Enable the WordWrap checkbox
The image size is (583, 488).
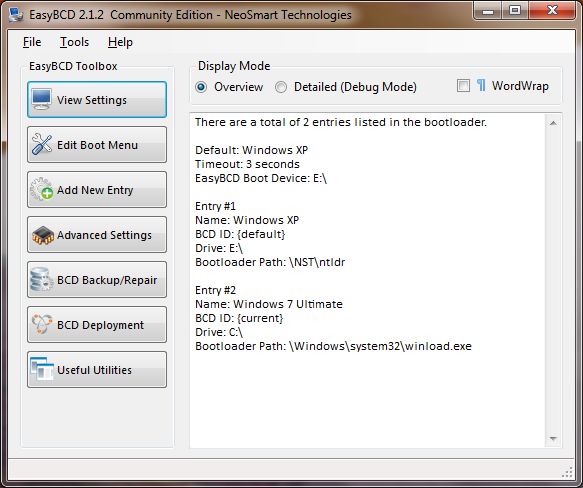463,86
